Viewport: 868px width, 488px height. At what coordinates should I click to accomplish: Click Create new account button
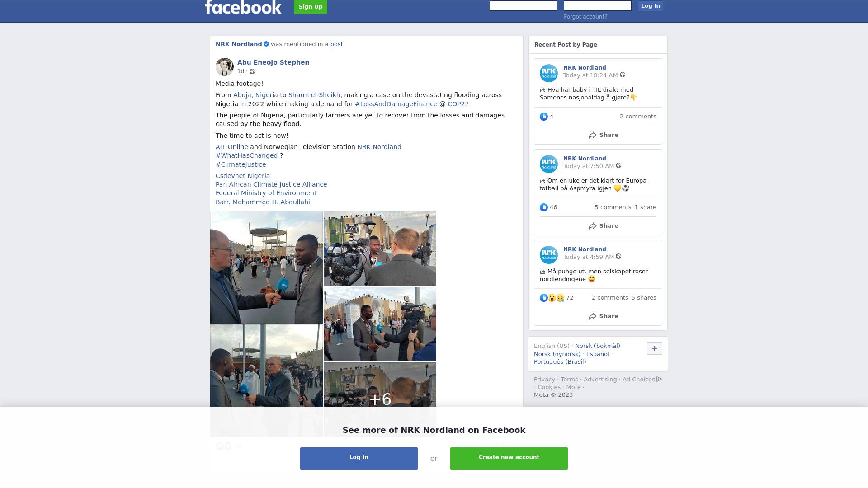(509, 458)
